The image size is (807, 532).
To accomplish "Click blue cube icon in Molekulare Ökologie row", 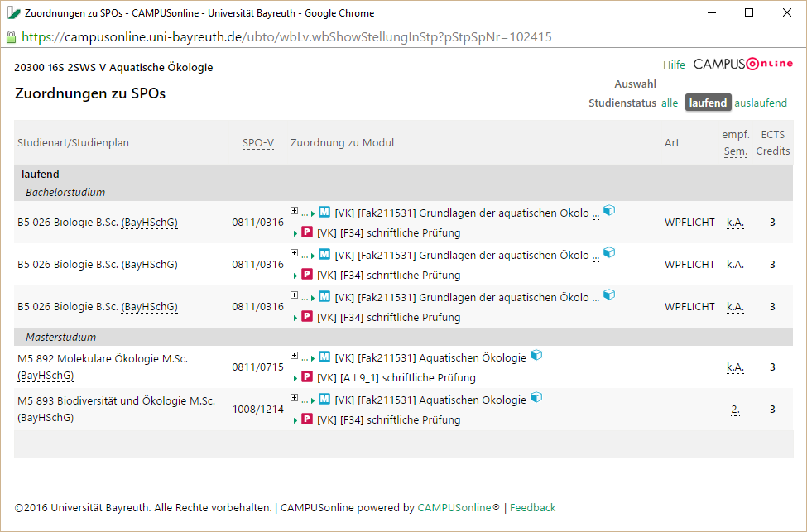I will [x=536, y=355].
